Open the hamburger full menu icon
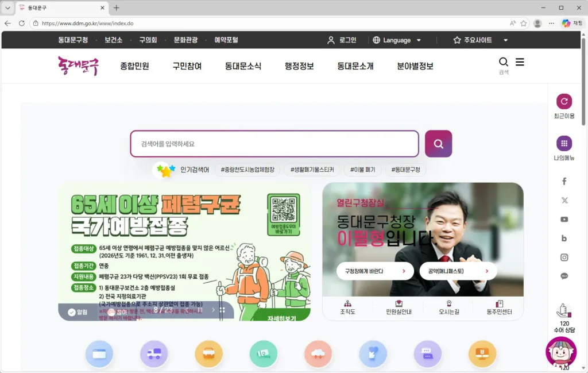 (520, 62)
